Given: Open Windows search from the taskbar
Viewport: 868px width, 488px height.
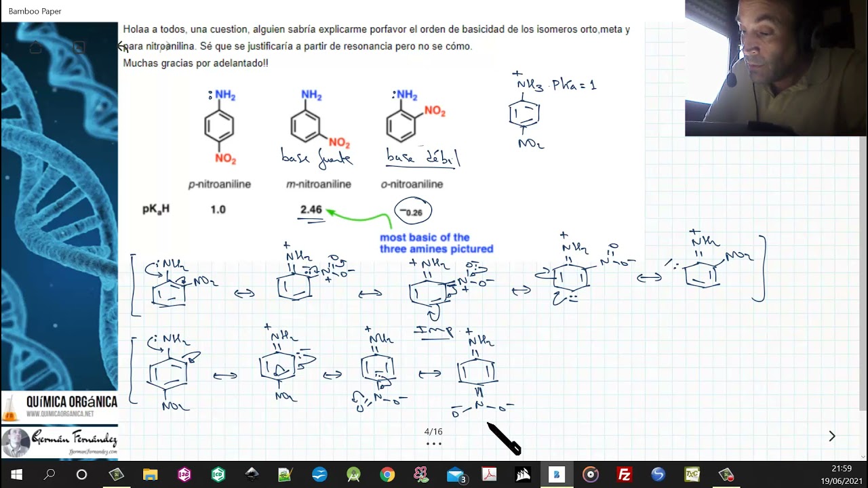Looking at the screenshot, I should tap(49, 474).
